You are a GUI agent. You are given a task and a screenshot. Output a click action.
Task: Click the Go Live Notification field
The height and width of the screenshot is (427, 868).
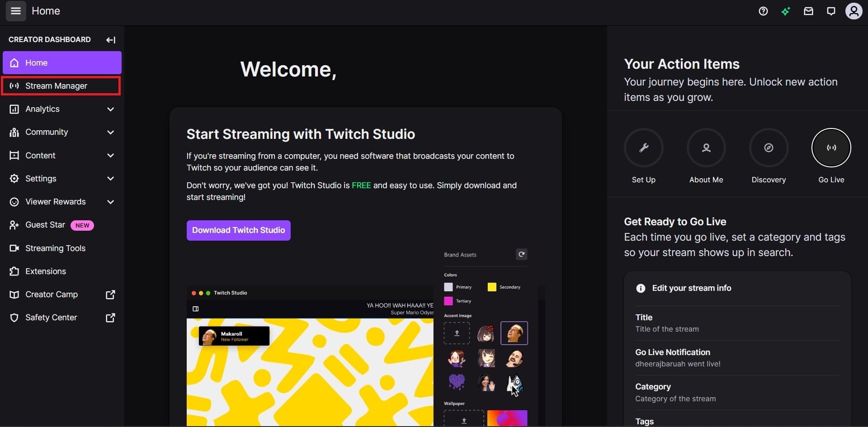tap(737, 358)
